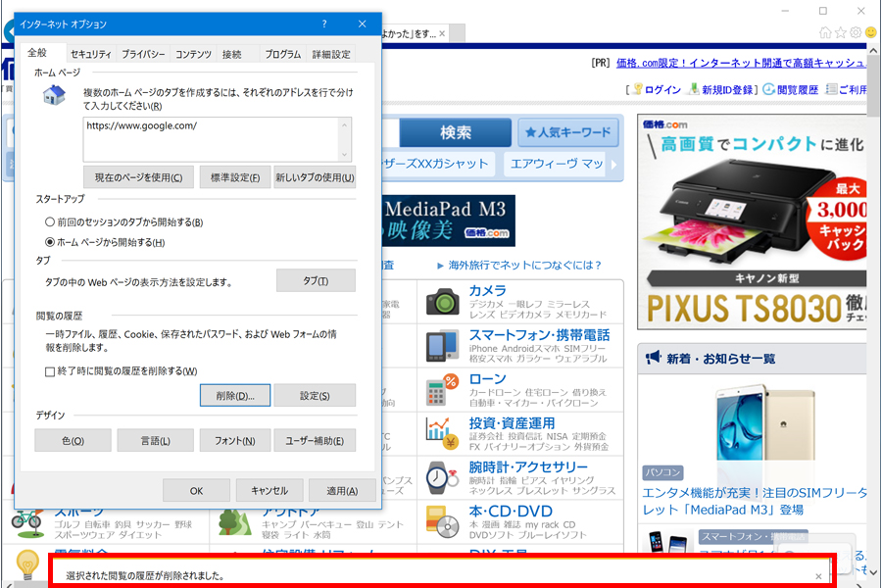
Task: Click the smartphone category icon
Action: point(442,346)
